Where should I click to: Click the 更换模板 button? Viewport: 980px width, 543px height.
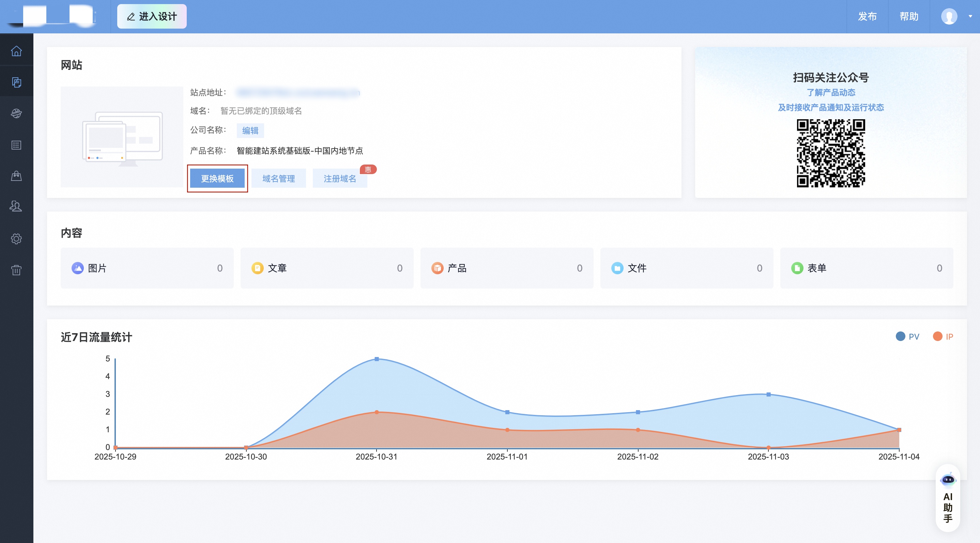click(217, 179)
